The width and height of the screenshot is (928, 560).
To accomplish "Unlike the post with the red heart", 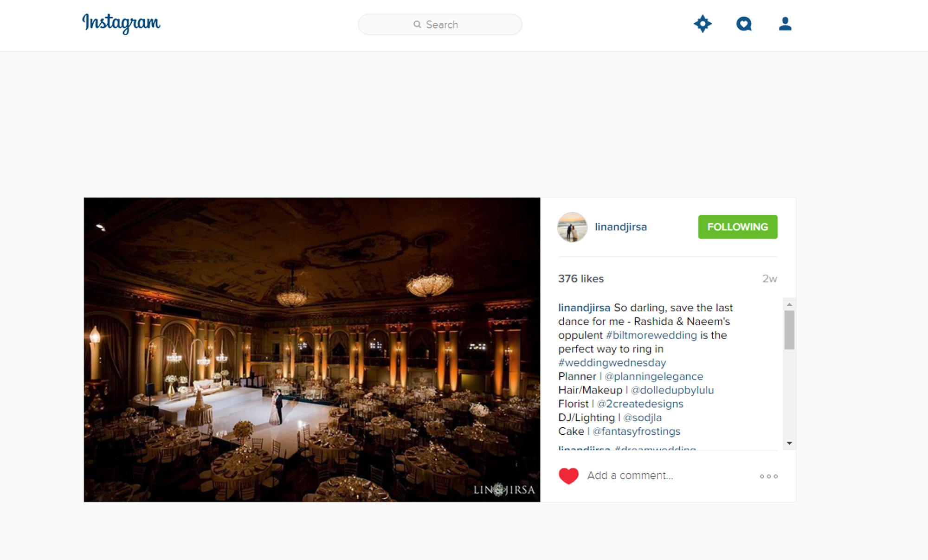I will [568, 476].
